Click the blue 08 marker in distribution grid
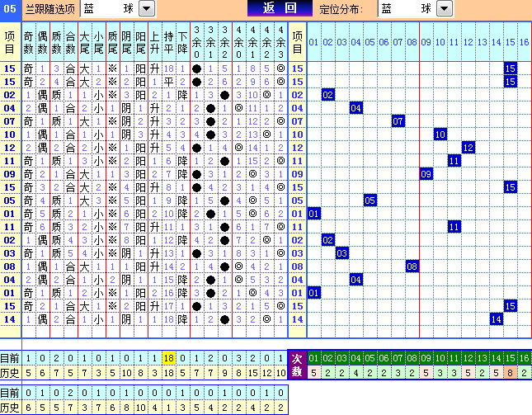Screen dimensions: 532x415 (x=412, y=266)
